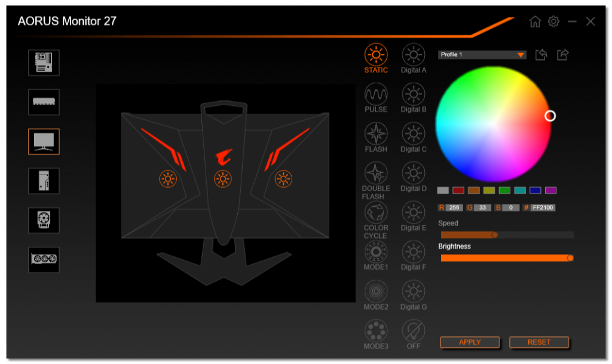The width and height of the screenshot is (612, 364).
Task: Select the PULSE lighting mode
Action: tap(376, 97)
